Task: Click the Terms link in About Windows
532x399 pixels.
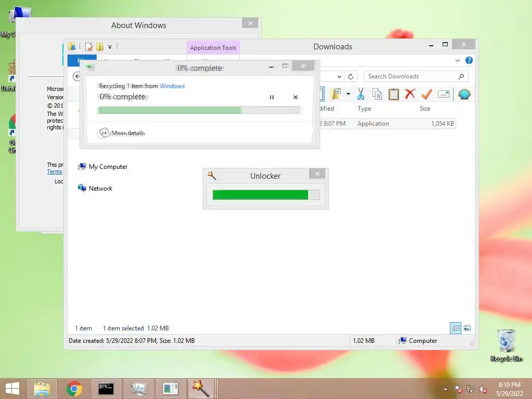Action: (x=55, y=171)
